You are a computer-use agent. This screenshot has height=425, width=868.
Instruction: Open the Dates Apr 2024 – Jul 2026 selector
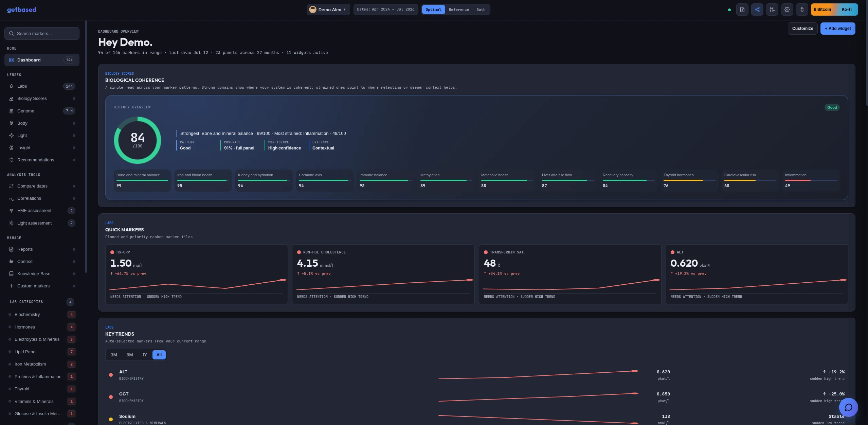(385, 10)
